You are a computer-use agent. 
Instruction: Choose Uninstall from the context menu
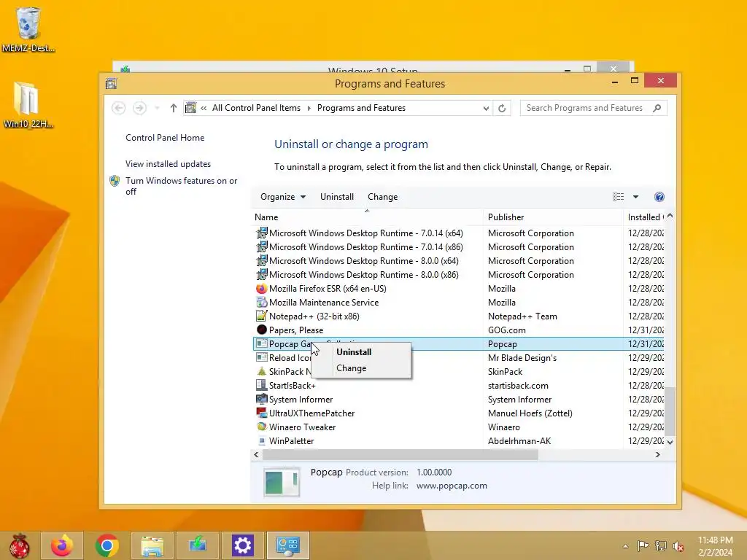(354, 352)
